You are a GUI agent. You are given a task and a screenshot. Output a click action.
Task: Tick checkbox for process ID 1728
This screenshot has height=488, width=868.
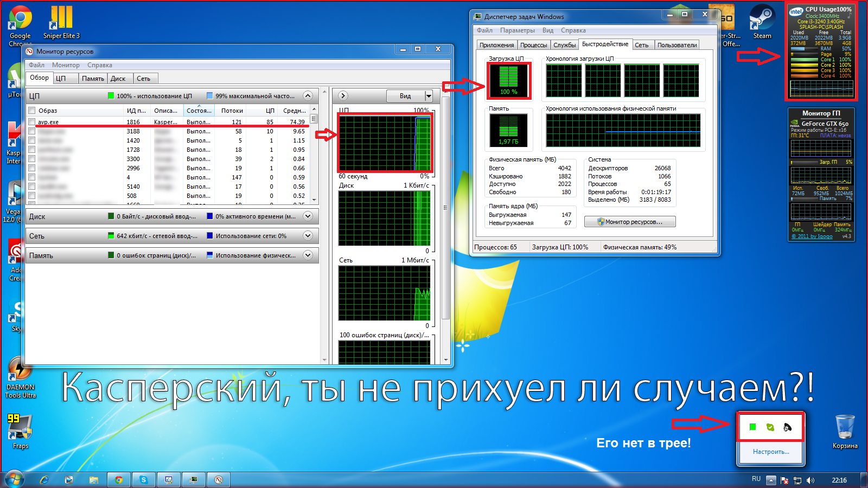point(32,150)
